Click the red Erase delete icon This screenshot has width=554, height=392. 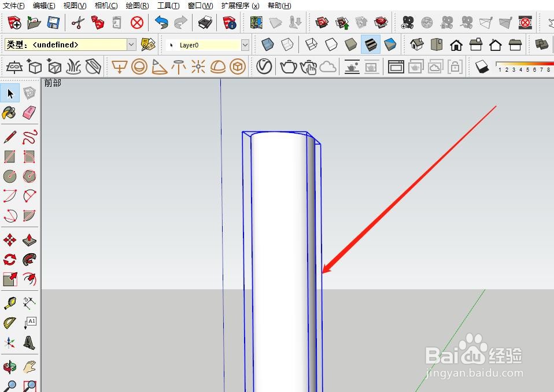(136, 23)
